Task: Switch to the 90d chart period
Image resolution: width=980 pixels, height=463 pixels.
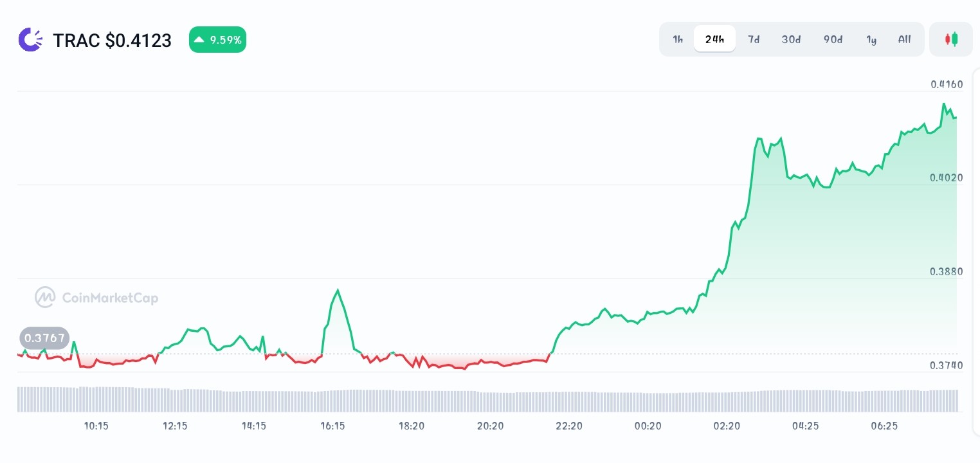Action: (833, 39)
